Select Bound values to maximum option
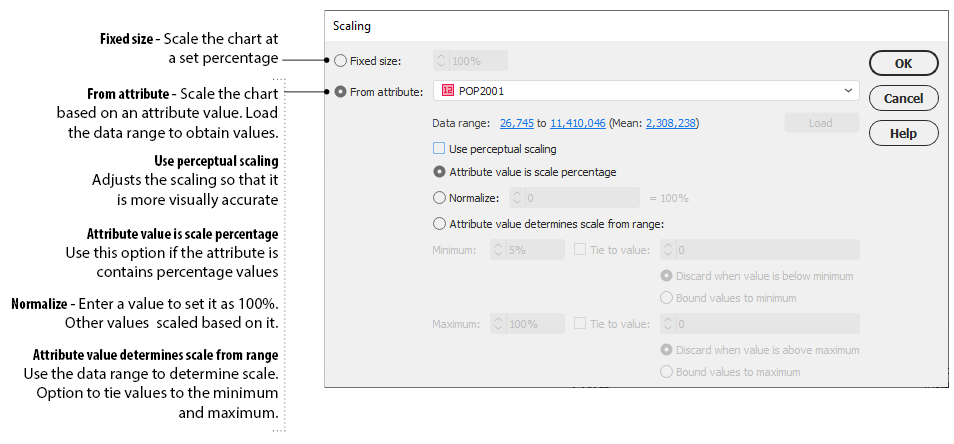The width and height of the screenshot is (954, 444). click(667, 372)
